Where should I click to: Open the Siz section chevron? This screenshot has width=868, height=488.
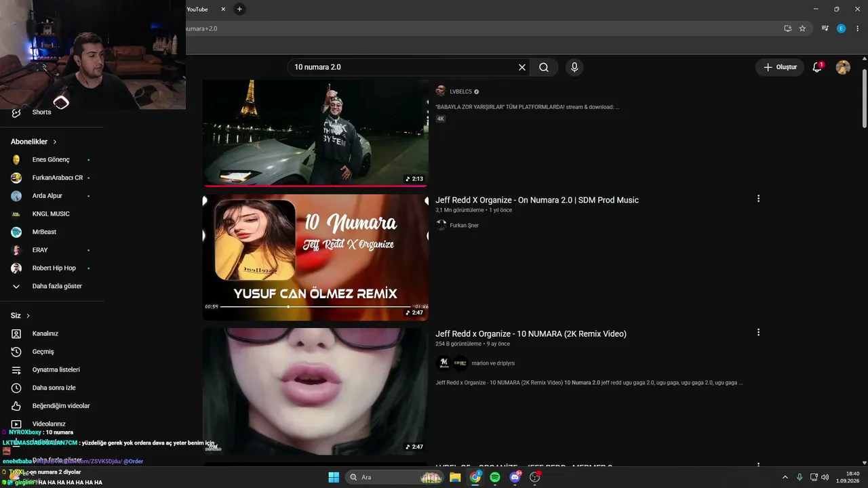coord(28,316)
